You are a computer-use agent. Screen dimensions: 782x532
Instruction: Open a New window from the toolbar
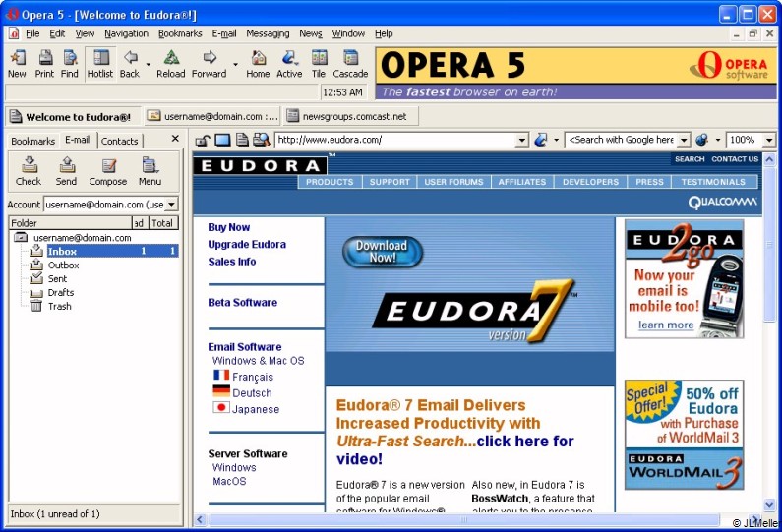pos(17,64)
